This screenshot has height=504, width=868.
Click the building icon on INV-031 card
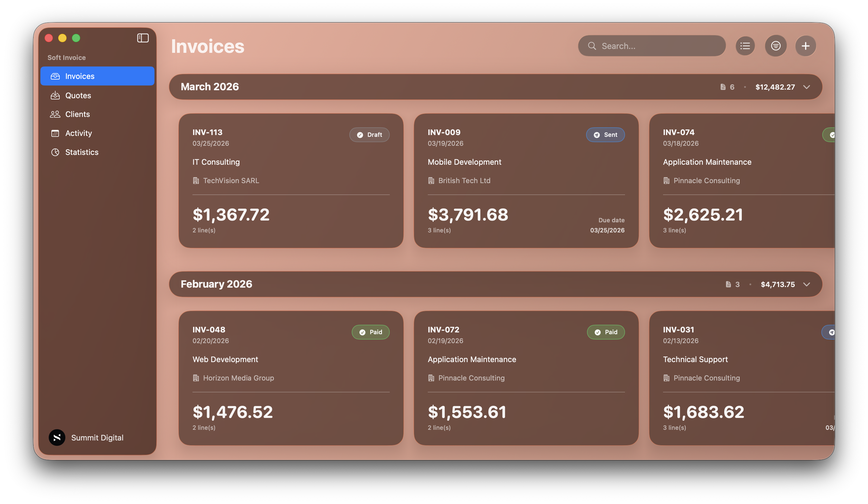coord(666,378)
